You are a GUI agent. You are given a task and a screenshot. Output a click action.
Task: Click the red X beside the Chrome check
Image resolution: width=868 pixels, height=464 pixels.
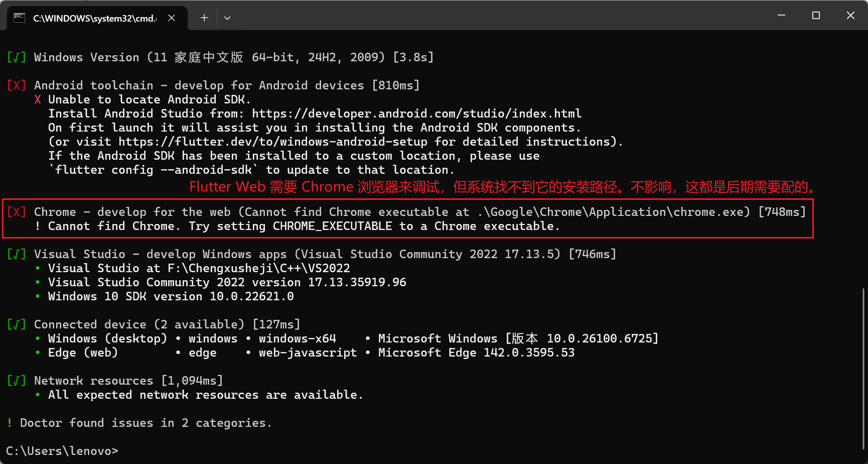coord(17,211)
